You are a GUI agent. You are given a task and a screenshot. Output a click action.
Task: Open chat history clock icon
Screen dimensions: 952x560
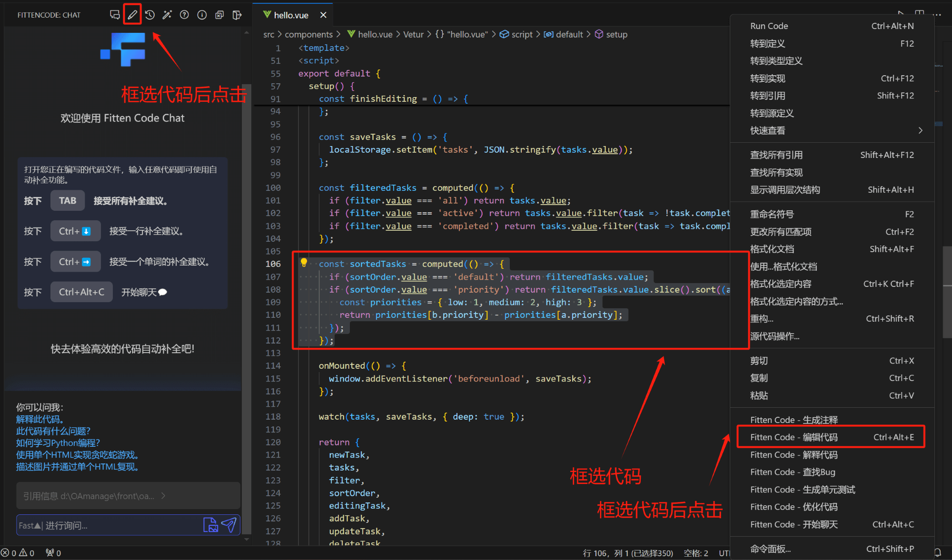tap(150, 15)
